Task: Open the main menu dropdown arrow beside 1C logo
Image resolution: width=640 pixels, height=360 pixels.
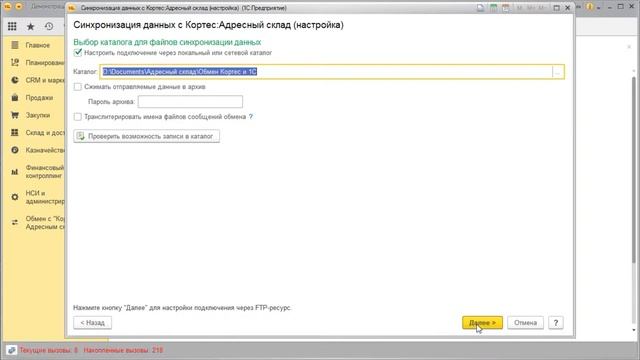Action: [19, 7]
